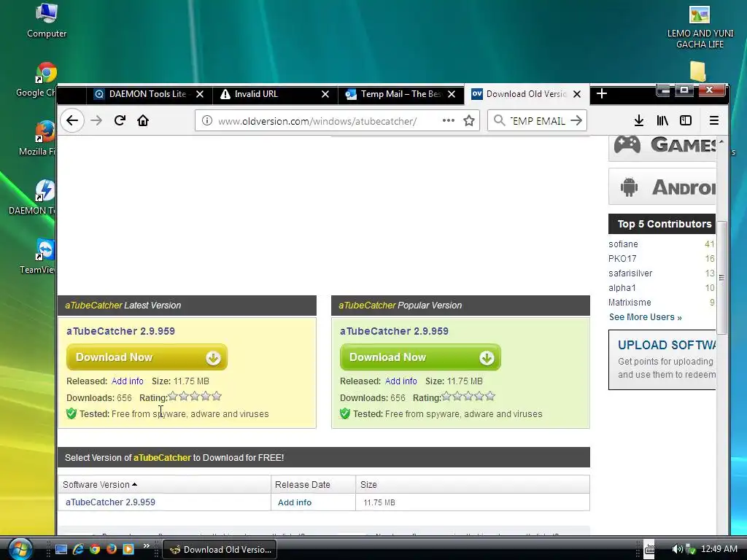The width and height of the screenshot is (747, 560).
Task: Launch media player from quick launch
Action: click(128, 549)
